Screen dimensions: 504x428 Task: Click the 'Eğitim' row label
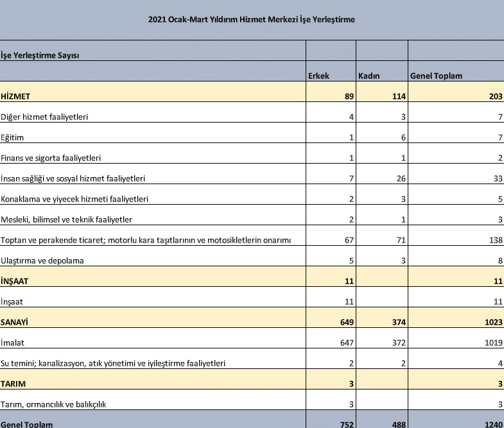pyautogui.click(x=13, y=137)
